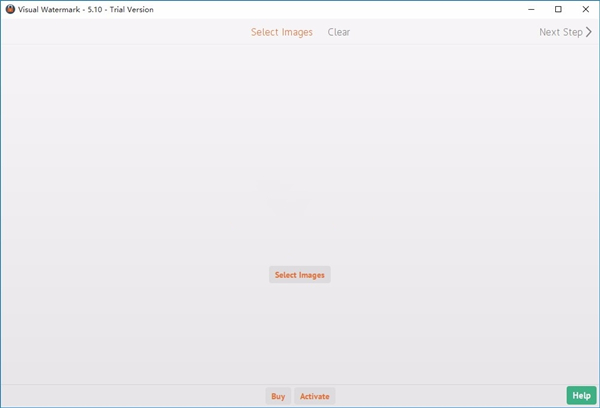Click the Visual Watermark app icon in title bar
Viewport: 600px width, 408px height.
(x=10, y=9)
